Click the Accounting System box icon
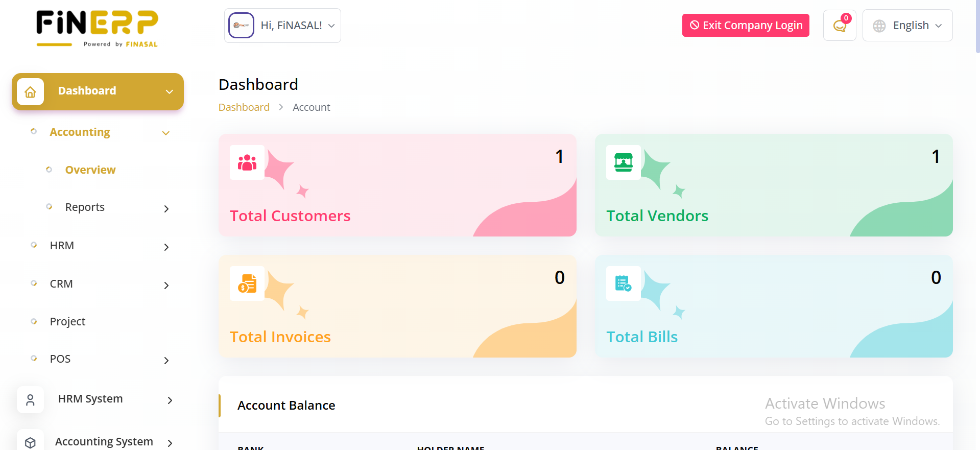The height and width of the screenshot is (450, 980). 31,442
